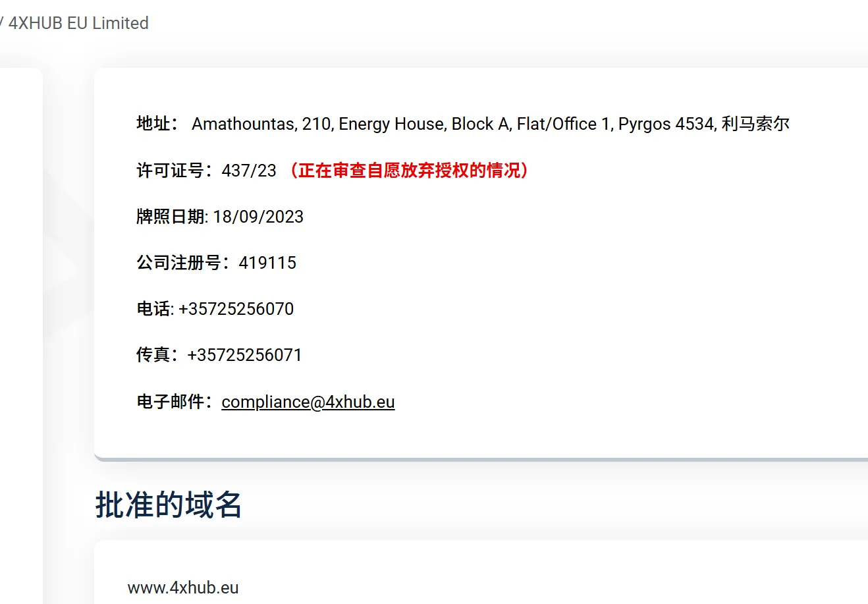Viewport: 868px width, 604px height.
Task: Select the company registration number 419115
Action: pyautogui.click(x=267, y=263)
